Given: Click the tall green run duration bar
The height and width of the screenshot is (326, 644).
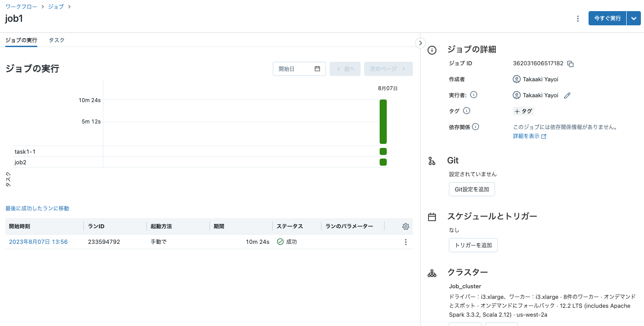Looking at the screenshot, I should point(383,122).
